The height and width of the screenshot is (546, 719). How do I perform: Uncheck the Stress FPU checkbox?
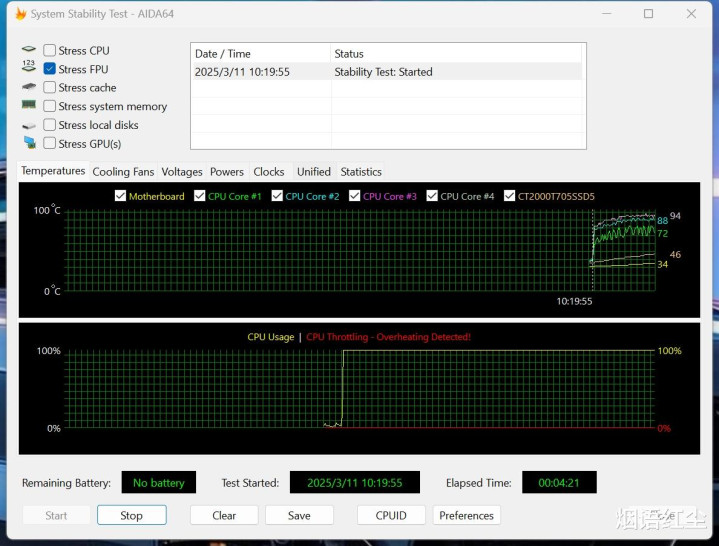[x=50, y=69]
